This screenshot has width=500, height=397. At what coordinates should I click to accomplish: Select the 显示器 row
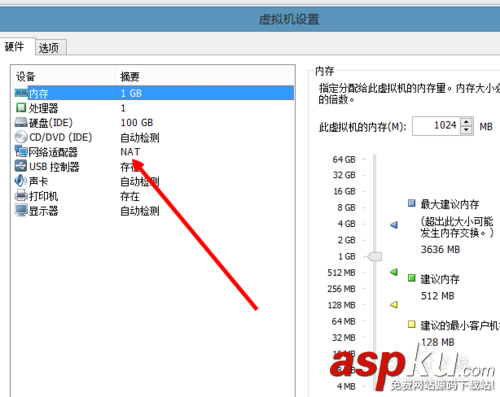click(154, 211)
